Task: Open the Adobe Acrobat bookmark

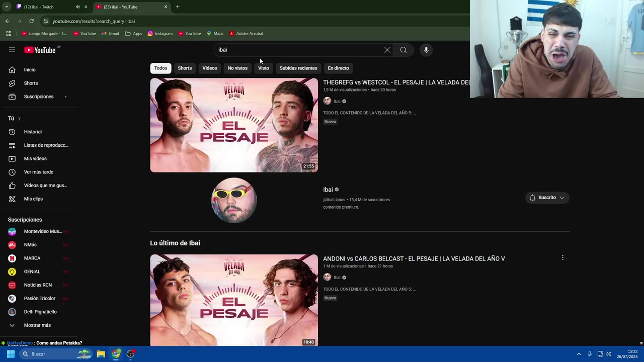Action: tap(246, 34)
